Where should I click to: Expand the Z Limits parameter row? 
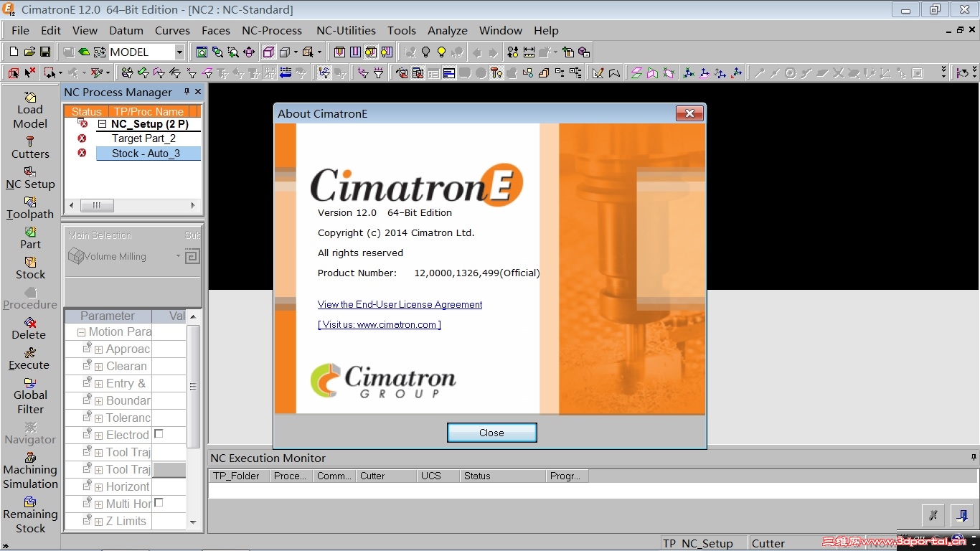(98, 522)
